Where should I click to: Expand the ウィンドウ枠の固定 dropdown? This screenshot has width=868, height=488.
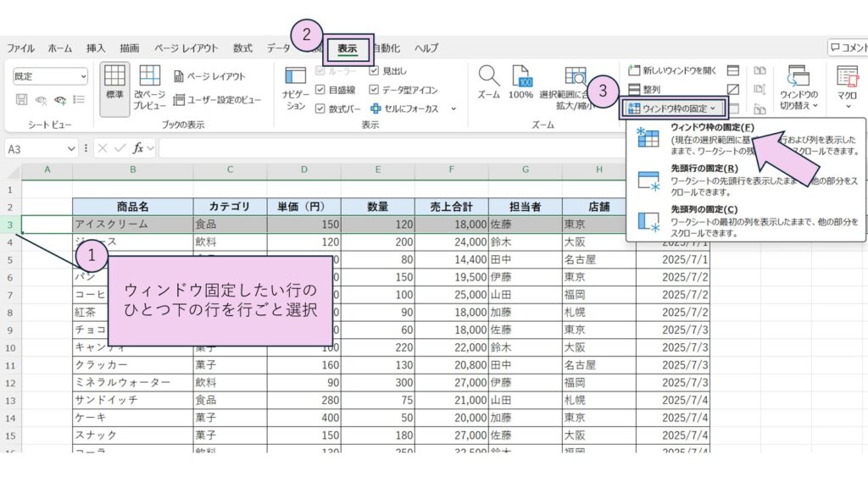tap(673, 108)
